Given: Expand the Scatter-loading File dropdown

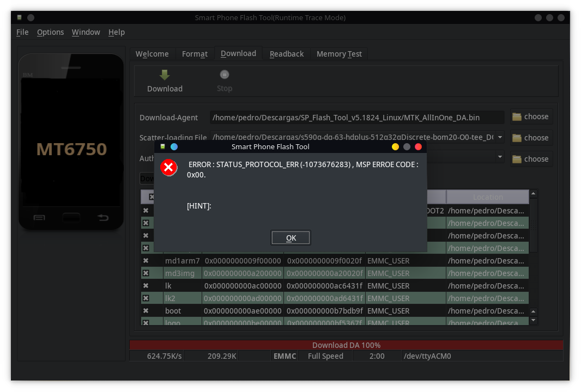Looking at the screenshot, I should (500, 137).
